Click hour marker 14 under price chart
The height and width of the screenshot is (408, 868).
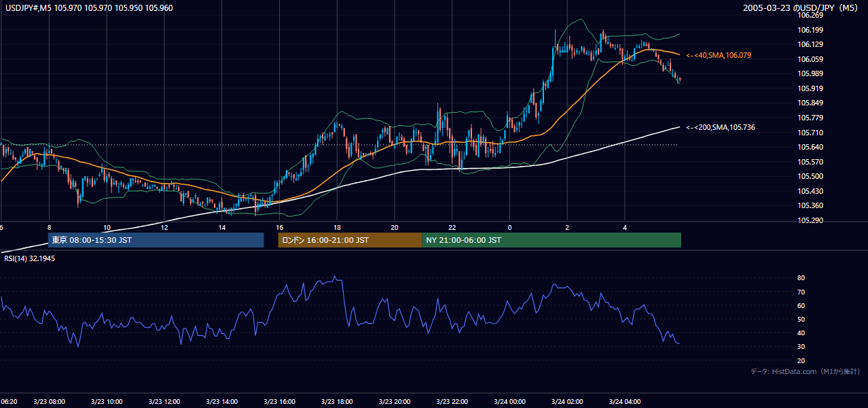coord(222,227)
